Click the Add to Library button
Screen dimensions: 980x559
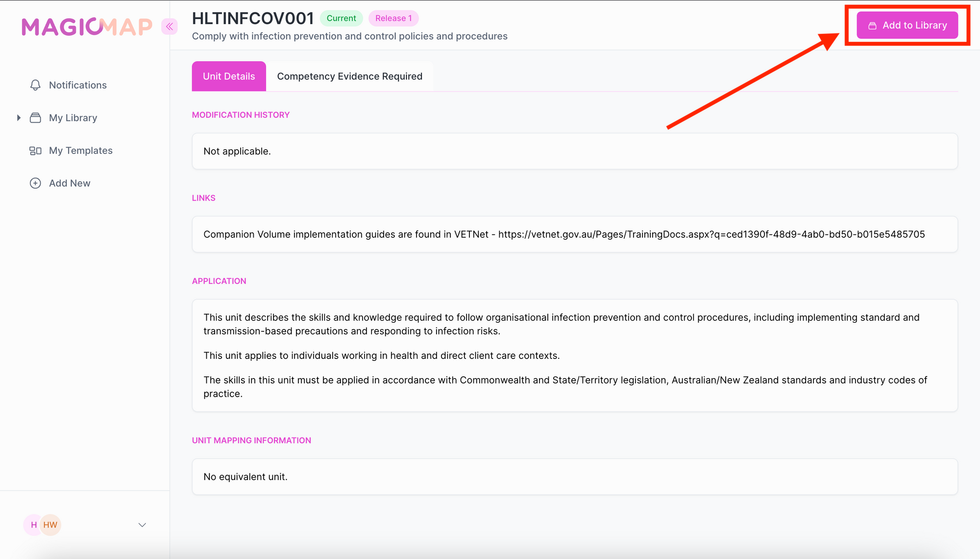(907, 25)
